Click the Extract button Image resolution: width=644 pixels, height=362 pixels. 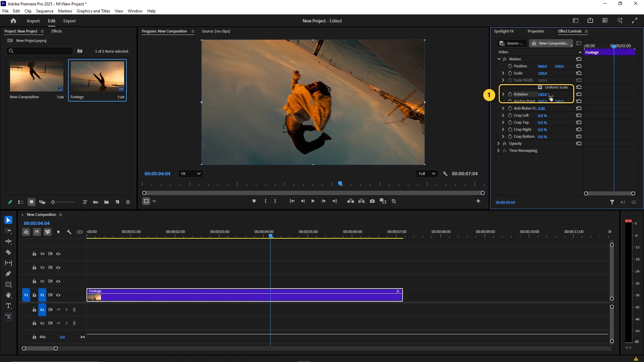point(361,201)
